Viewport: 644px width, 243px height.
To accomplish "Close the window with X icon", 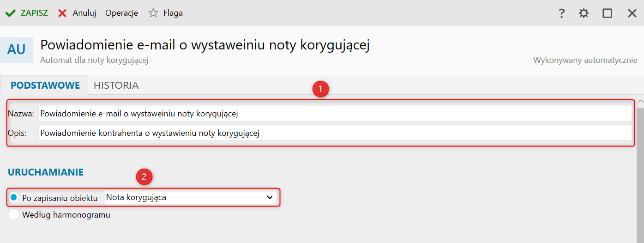I will click(632, 13).
